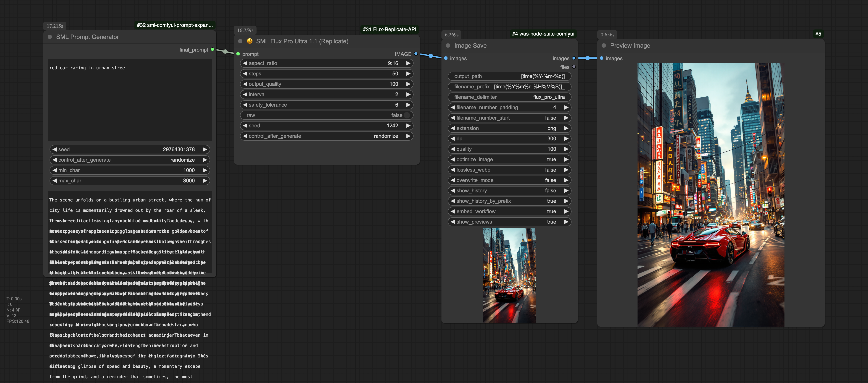Click the FPS:120.48 status readout
This screenshot has width=868, height=383.
point(18,321)
